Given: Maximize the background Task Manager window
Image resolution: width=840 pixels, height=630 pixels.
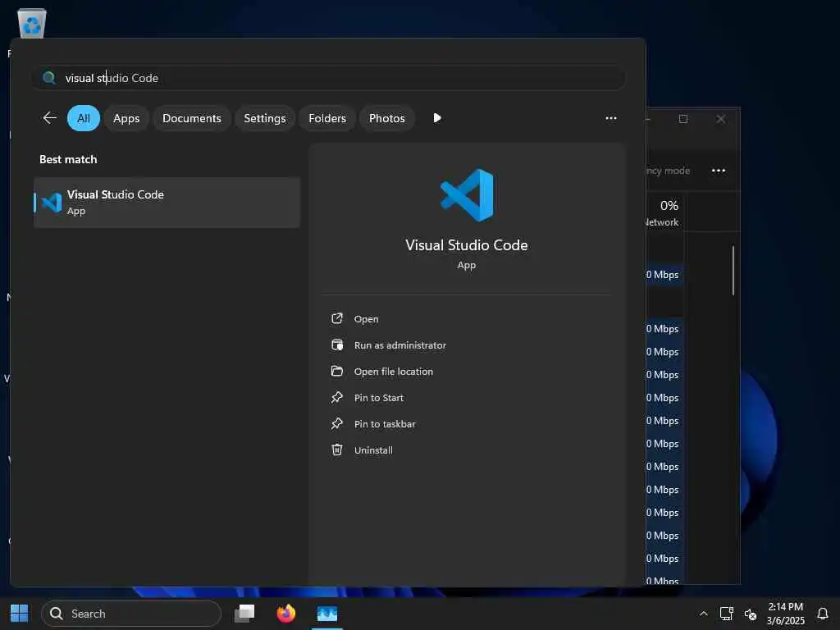Looking at the screenshot, I should (683, 119).
